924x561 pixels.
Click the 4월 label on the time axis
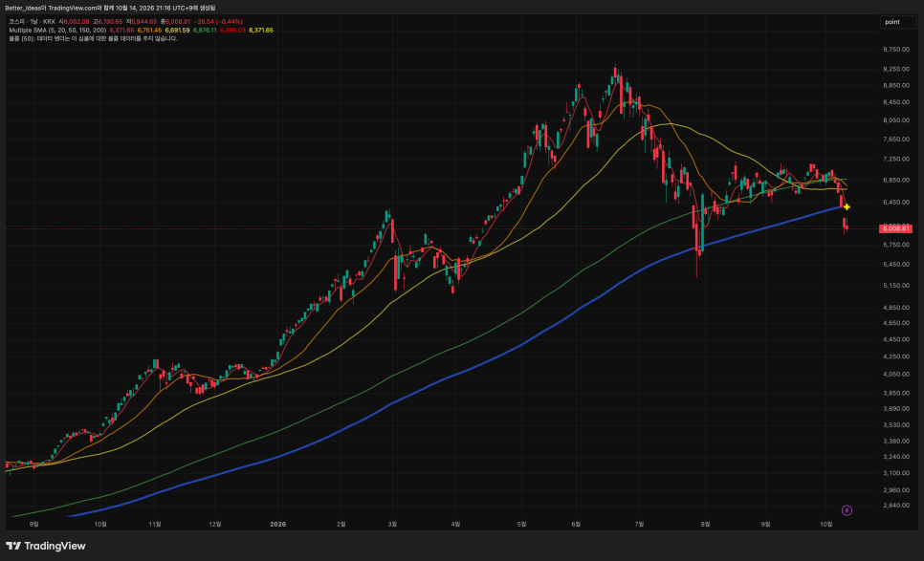[x=455, y=524]
